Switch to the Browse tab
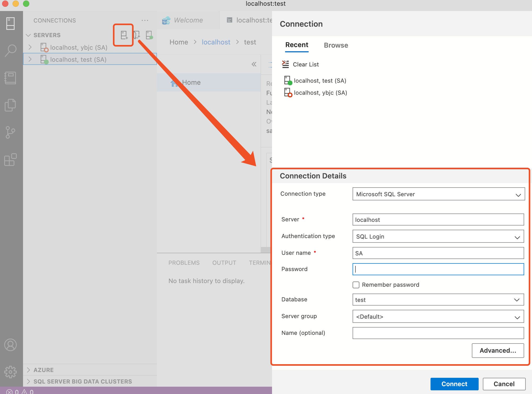 336,45
